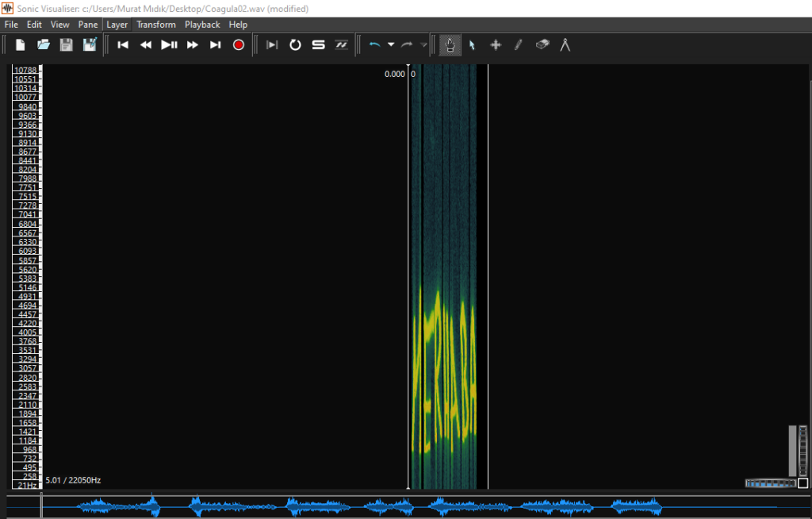This screenshot has height=519, width=812.
Task: Toggle the Solo Current Pane button
Action: coord(318,45)
